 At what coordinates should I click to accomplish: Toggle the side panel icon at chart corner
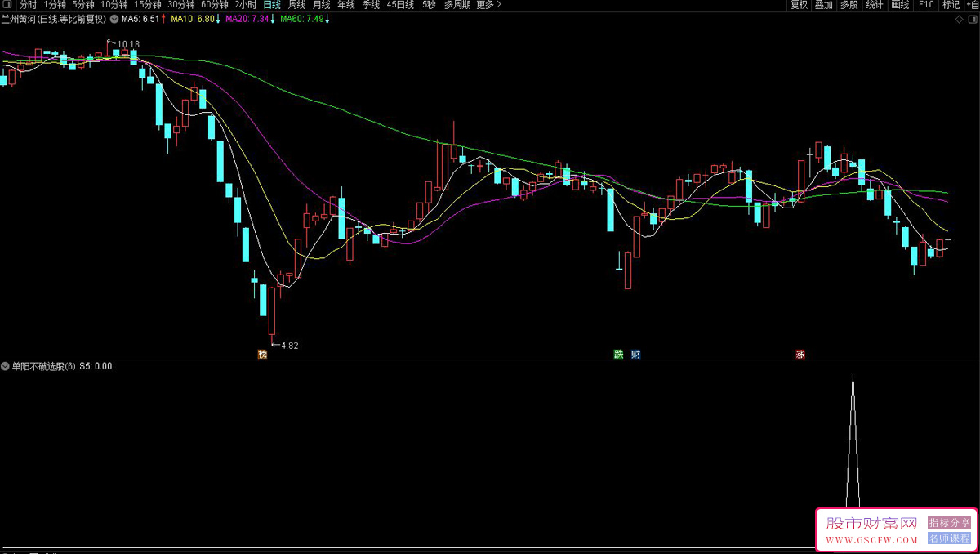pyautogui.click(x=972, y=18)
